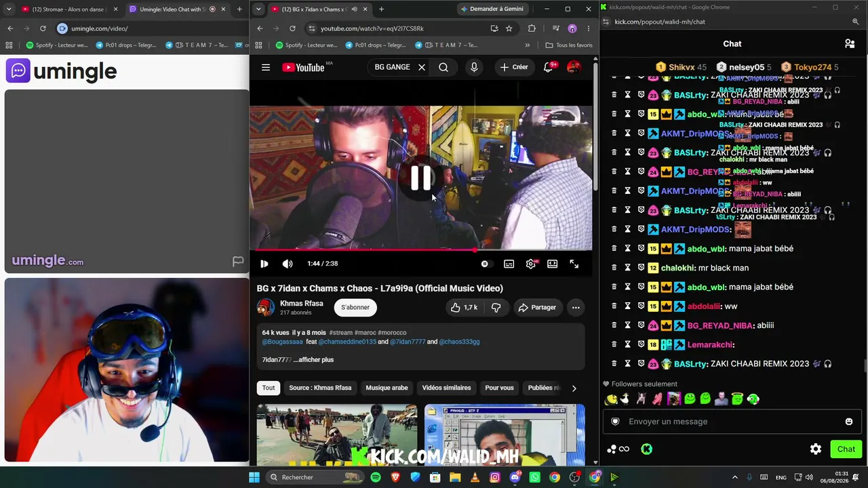The height and width of the screenshot is (488, 868).
Task: Open tab search dropdown in YouTube window
Action: point(258,9)
